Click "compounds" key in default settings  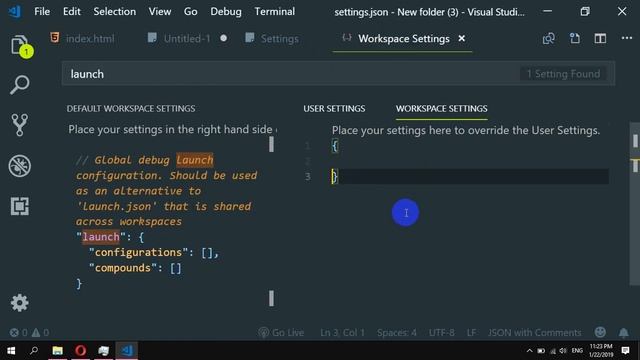123,268
